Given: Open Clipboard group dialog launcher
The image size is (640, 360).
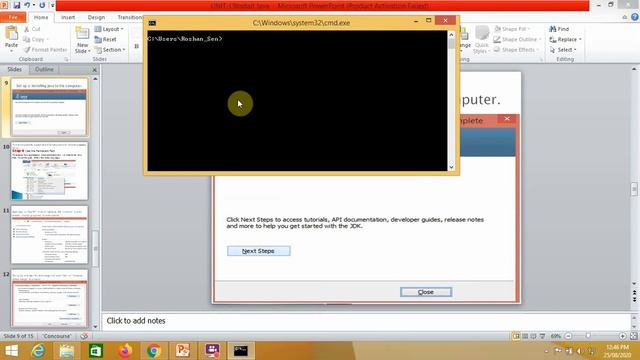Looking at the screenshot, I should pos(66,60).
